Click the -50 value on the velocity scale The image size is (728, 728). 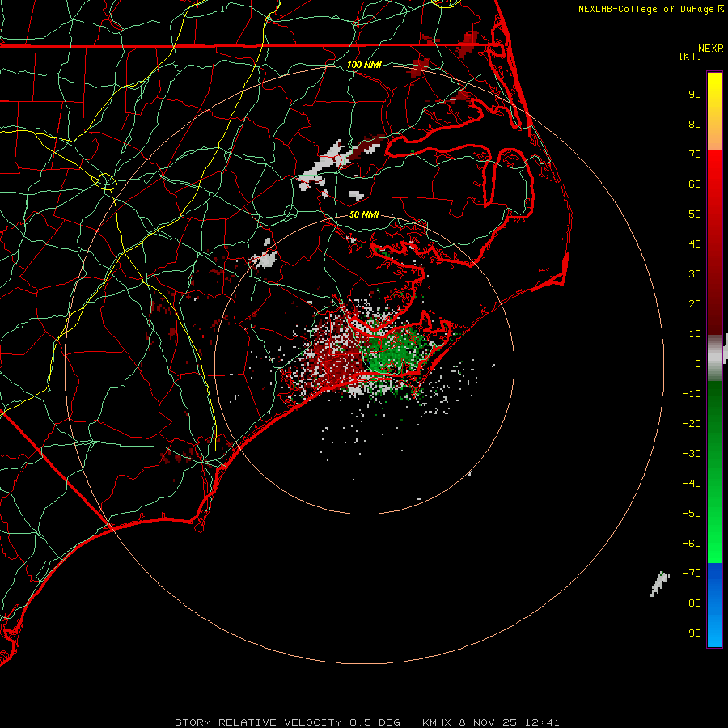692,514
